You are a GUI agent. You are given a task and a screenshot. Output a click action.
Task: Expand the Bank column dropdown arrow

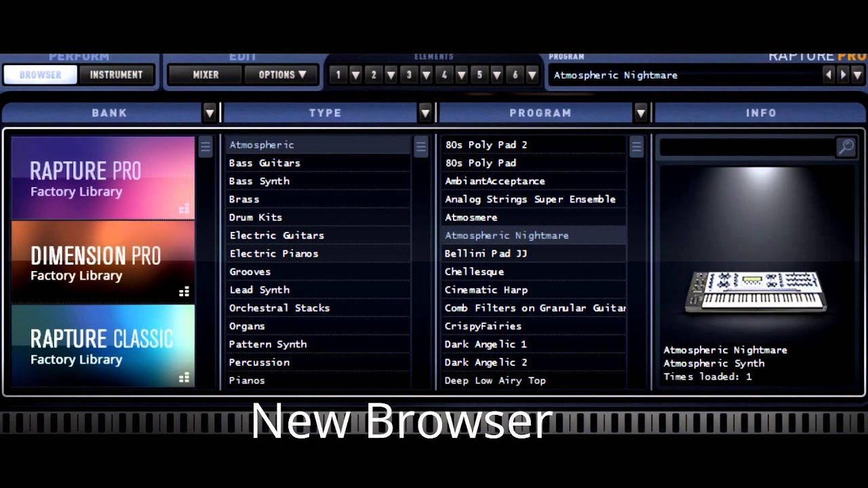point(210,113)
